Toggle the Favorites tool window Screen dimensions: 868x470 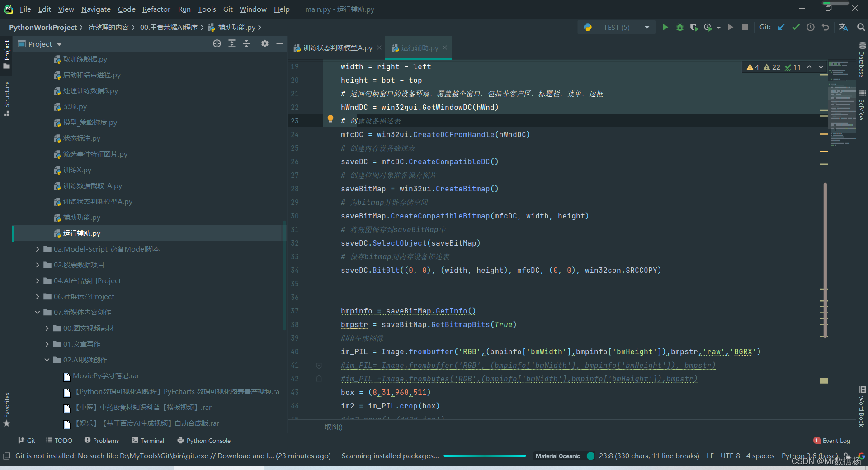pos(7,409)
